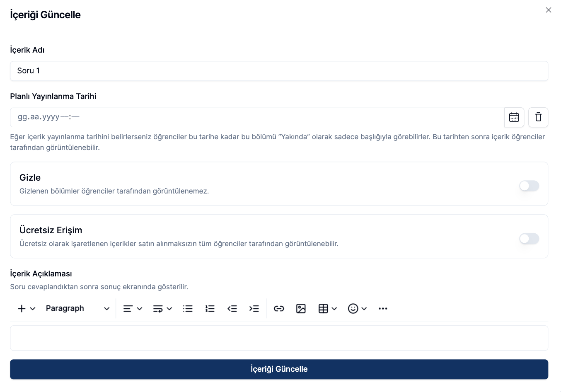Increase the indent
The image size is (561, 392).
pyautogui.click(x=254, y=308)
